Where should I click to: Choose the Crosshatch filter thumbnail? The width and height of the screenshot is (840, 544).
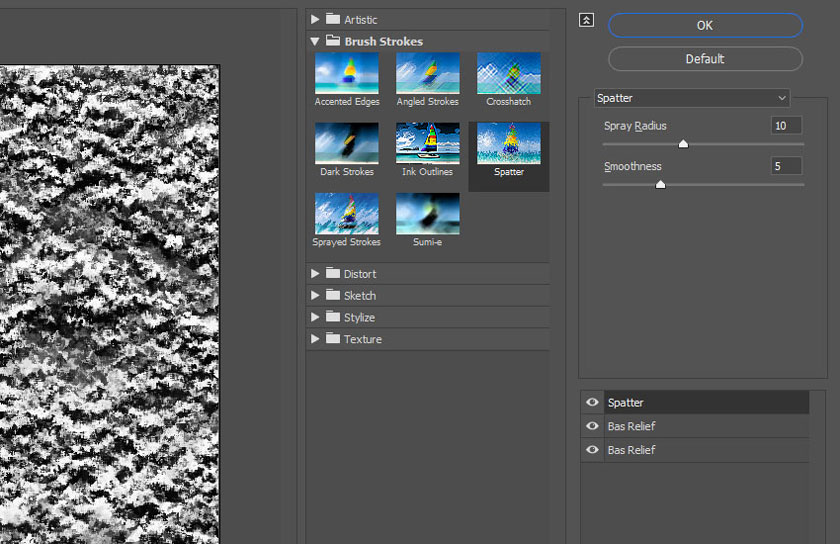click(508, 73)
